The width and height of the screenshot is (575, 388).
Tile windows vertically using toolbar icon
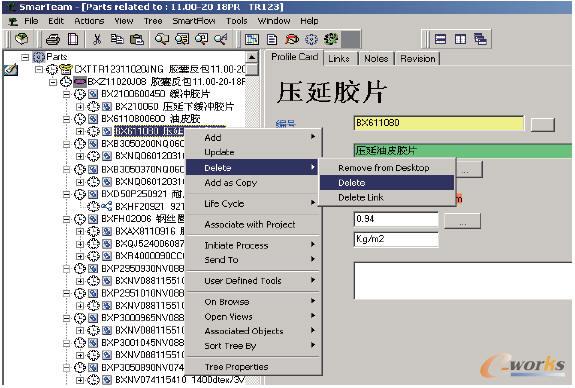[x=460, y=39]
